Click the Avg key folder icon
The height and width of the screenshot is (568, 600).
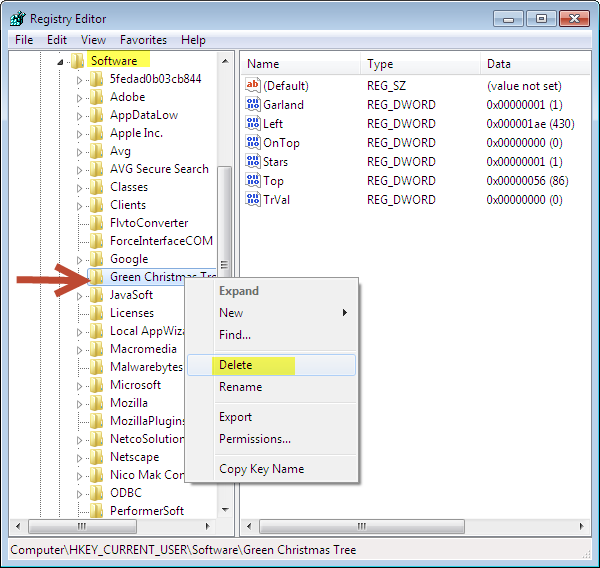coord(96,151)
